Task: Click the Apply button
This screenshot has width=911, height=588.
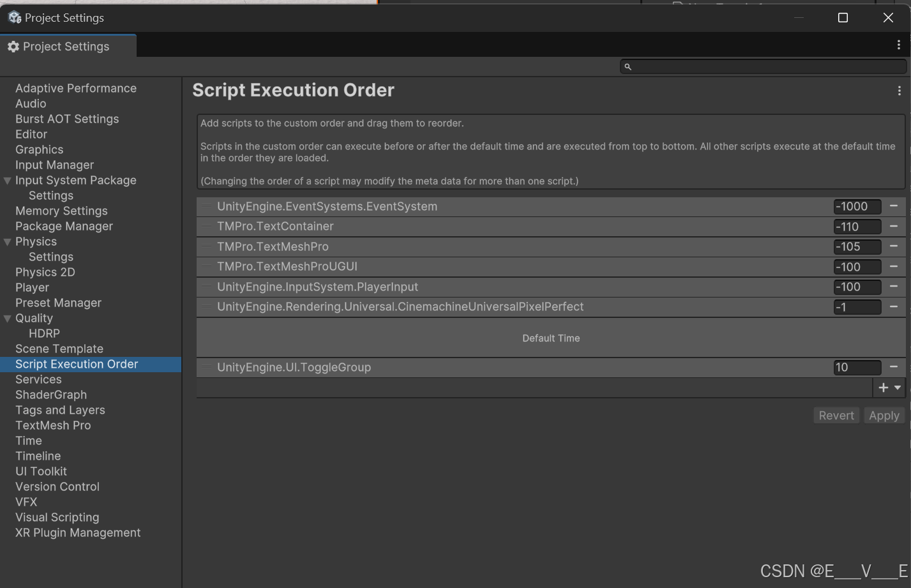Action: click(x=884, y=416)
